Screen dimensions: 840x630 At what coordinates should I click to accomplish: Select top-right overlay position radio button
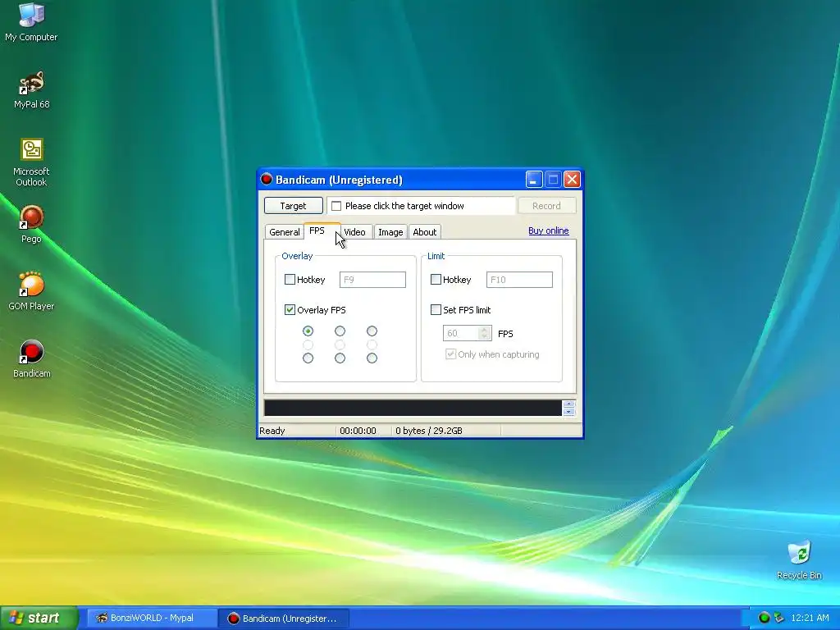click(x=372, y=331)
